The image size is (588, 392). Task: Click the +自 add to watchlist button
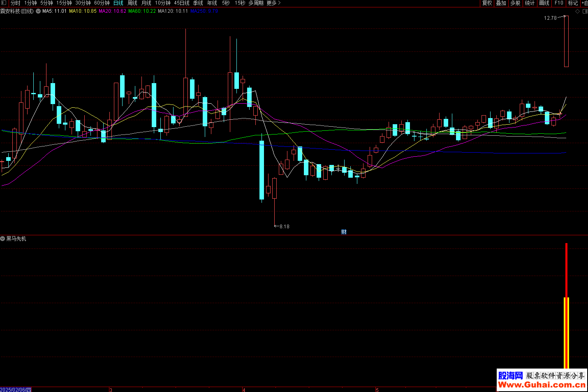pos(584,3)
